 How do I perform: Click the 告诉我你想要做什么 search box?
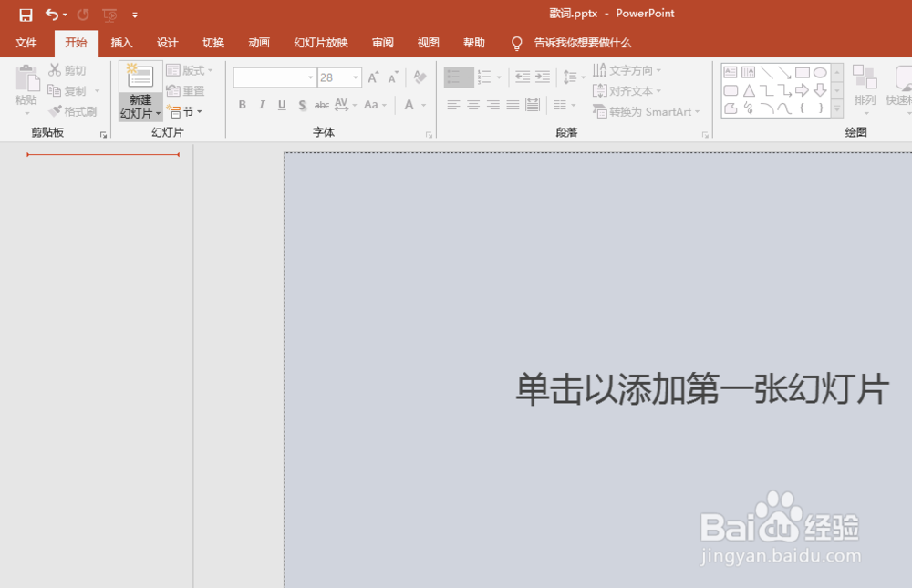pos(582,43)
